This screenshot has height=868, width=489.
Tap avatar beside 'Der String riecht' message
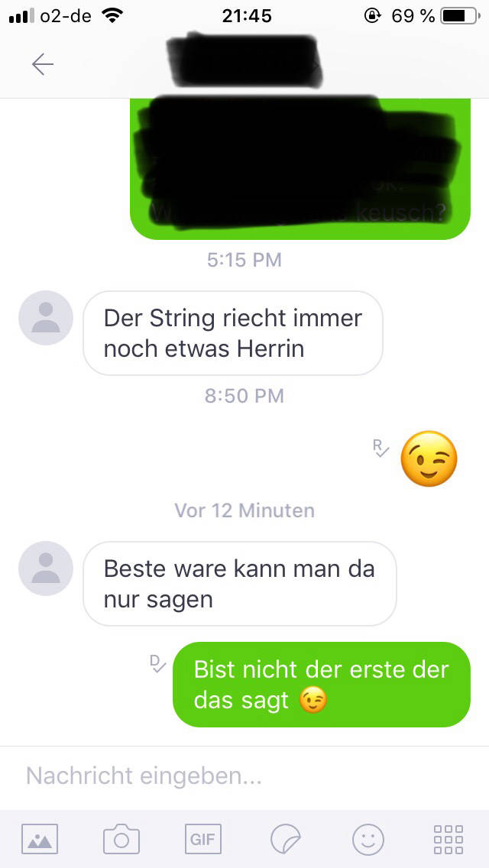46,318
